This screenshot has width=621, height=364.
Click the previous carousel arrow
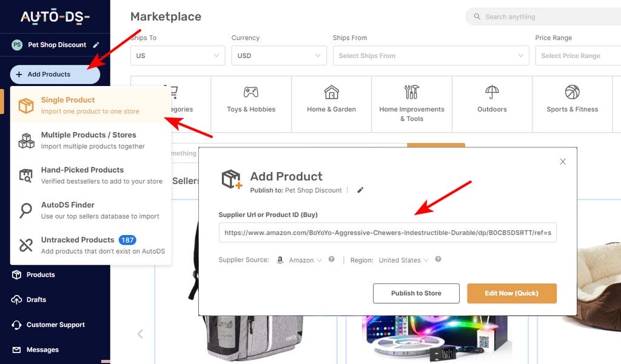pyautogui.click(x=140, y=334)
